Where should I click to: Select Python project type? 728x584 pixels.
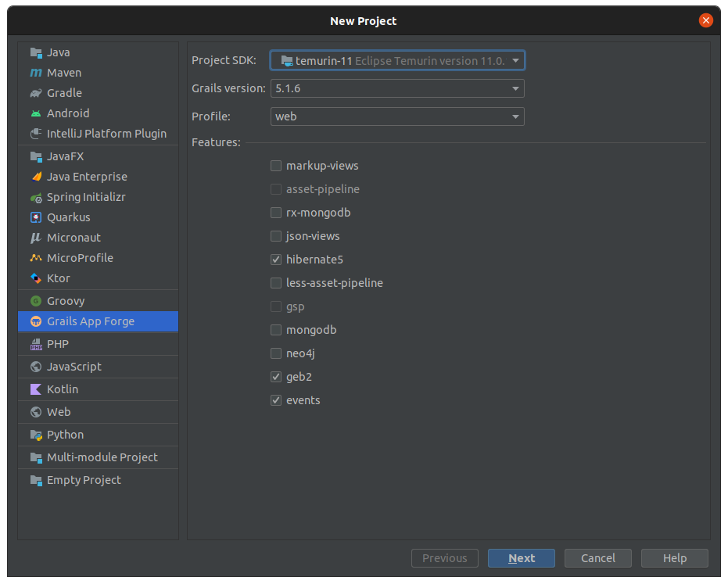tap(98, 435)
